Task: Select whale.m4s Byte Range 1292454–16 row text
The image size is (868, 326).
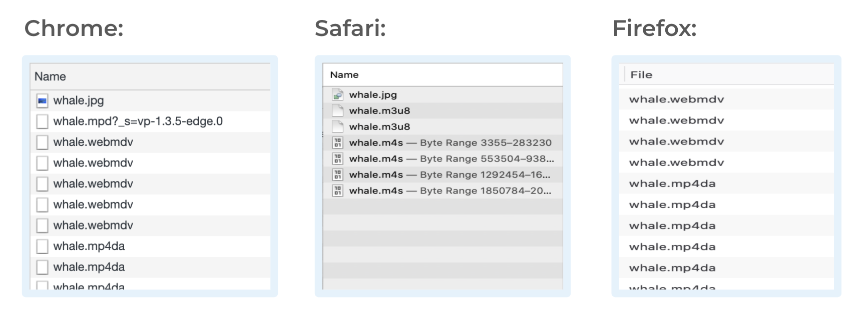Action: 450,175
